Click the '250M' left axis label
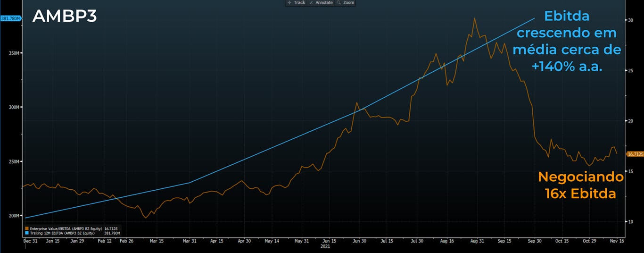Viewport: 644px width, 253px height. [x=14, y=161]
